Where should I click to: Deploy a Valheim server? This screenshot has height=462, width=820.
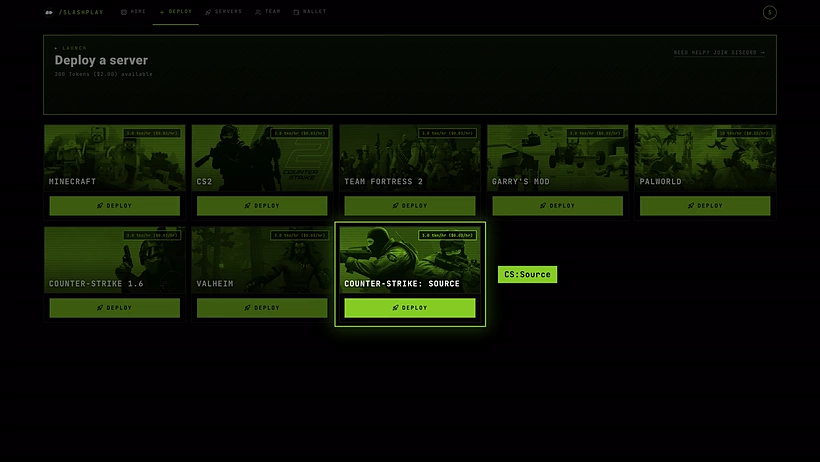coord(262,308)
